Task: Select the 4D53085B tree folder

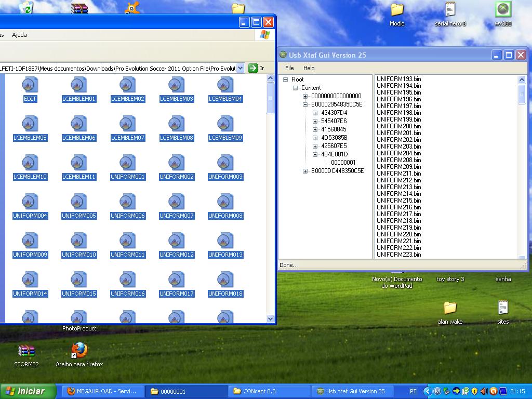Action: click(x=334, y=137)
